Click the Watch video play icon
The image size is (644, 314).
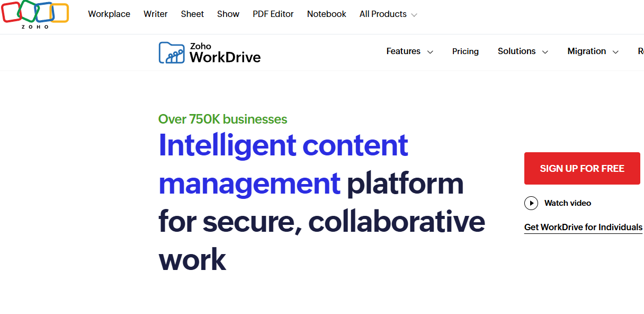click(x=531, y=203)
